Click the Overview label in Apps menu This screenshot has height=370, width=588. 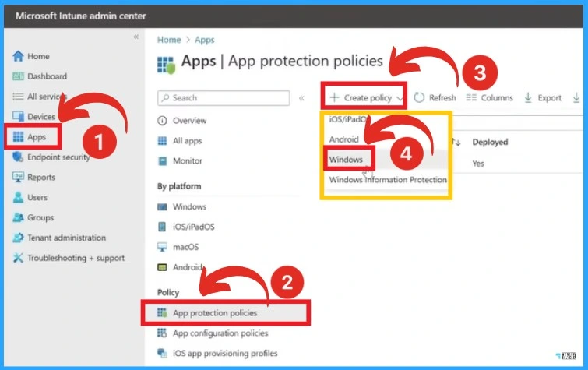click(x=189, y=121)
